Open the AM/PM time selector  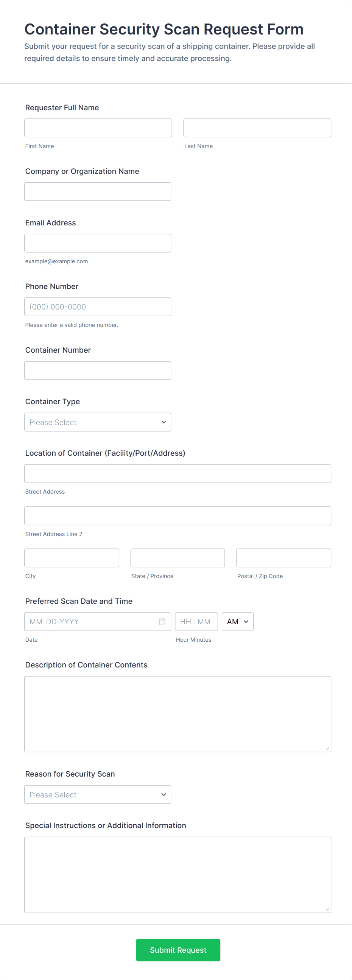click(x=238, y=621)
